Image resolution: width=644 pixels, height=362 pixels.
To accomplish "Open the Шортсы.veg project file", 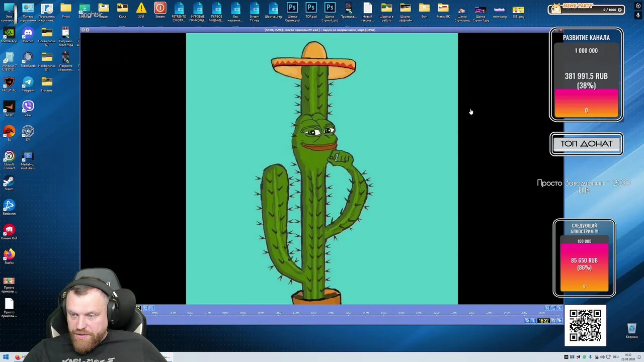I will (273, 10).
